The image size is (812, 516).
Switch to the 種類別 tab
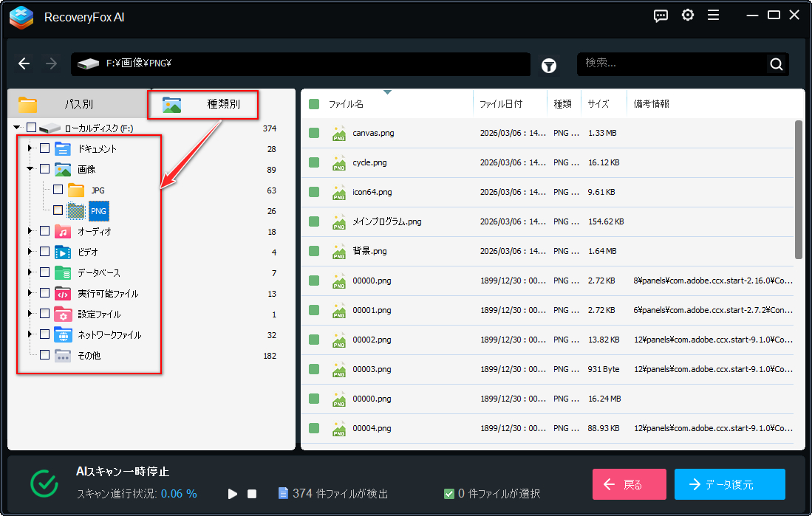[203, 104]
